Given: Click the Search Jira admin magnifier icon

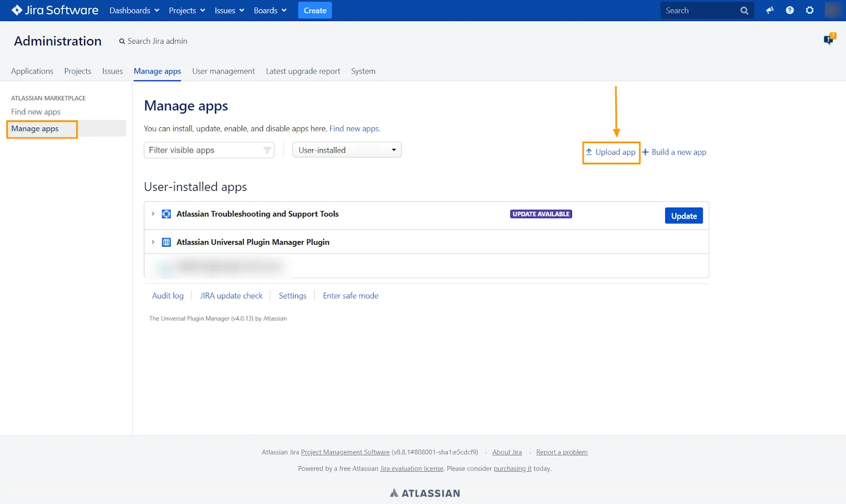Looking at the screenshot, I should coord(122,41).
